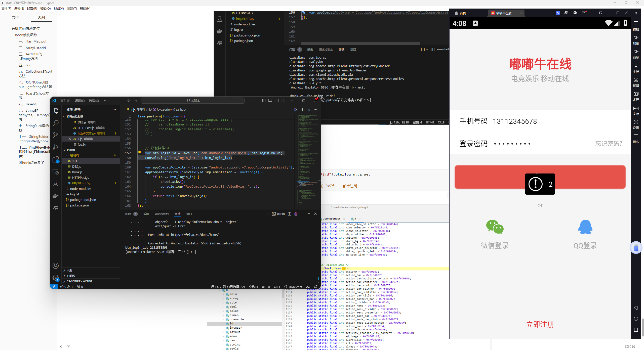Screen dimensions: 644x350
Task: Switch to the 调试控制台 panel tab
Action: [x=162, y=214]
